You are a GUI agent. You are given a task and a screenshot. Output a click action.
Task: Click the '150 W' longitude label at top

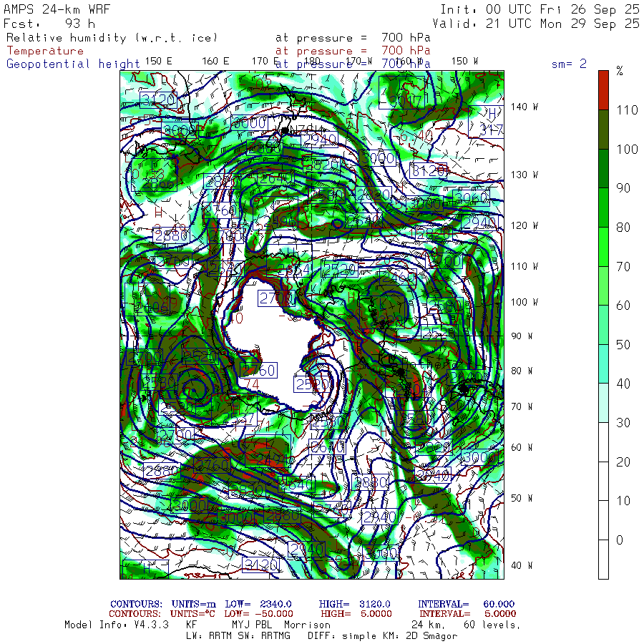[464, 62]
